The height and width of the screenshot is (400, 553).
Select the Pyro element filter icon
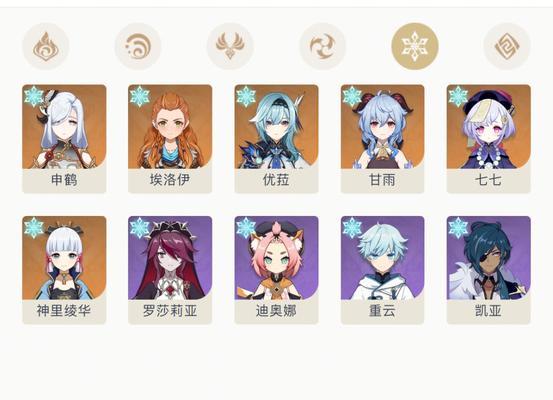click(46, 46)
